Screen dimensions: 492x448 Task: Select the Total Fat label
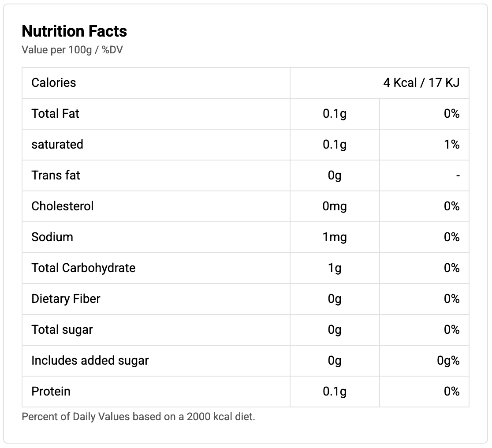point(55,114)
